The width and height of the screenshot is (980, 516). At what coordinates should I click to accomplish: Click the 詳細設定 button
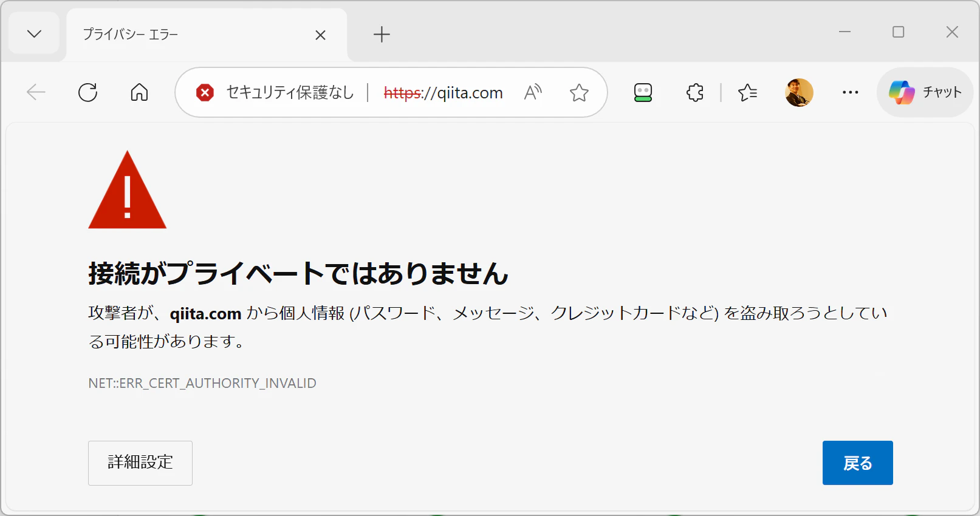[x=140, y=463]
